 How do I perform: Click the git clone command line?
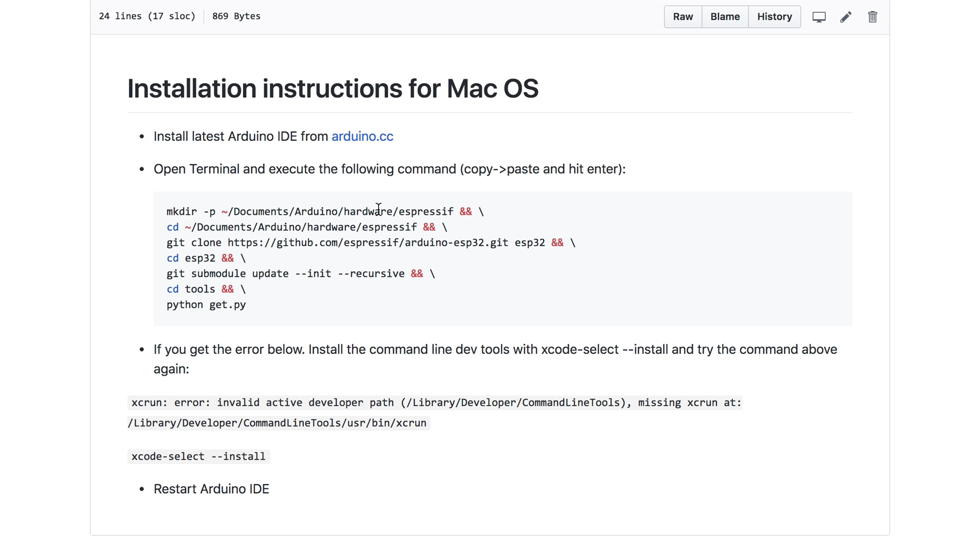pyautogui.click(x=371, y=242)
